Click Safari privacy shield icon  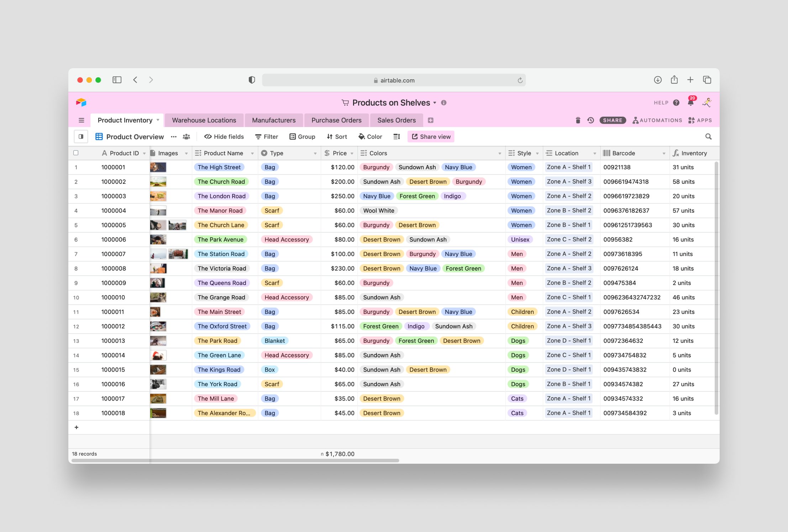[x=252, y=80]
